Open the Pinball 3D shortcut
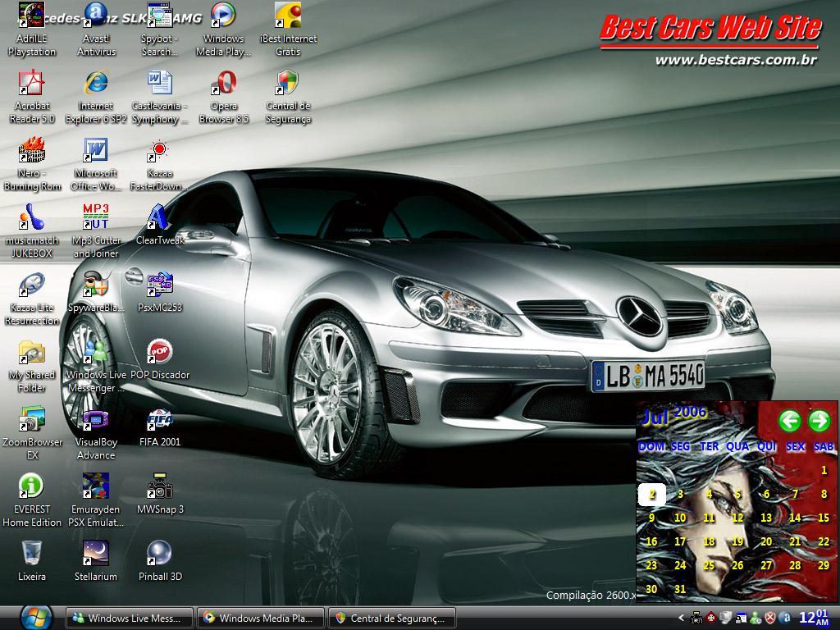The height and width of the screenshot is (630, 840). tap(160, 561)
